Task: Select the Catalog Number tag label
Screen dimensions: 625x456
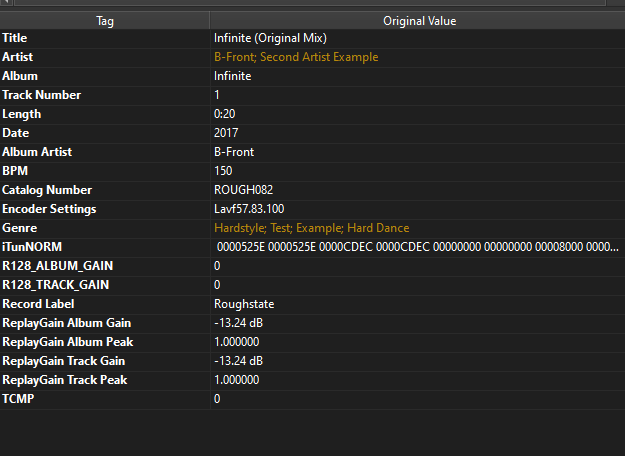Action: (47, 190)
